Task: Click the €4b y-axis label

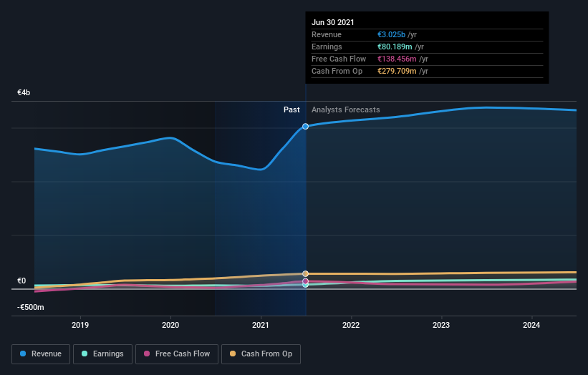Action: (24, 92)
